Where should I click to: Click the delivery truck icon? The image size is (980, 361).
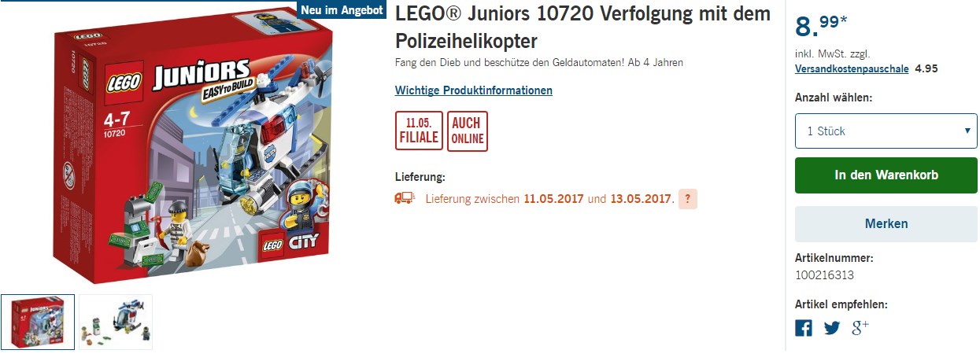click(x=405, y=198)
